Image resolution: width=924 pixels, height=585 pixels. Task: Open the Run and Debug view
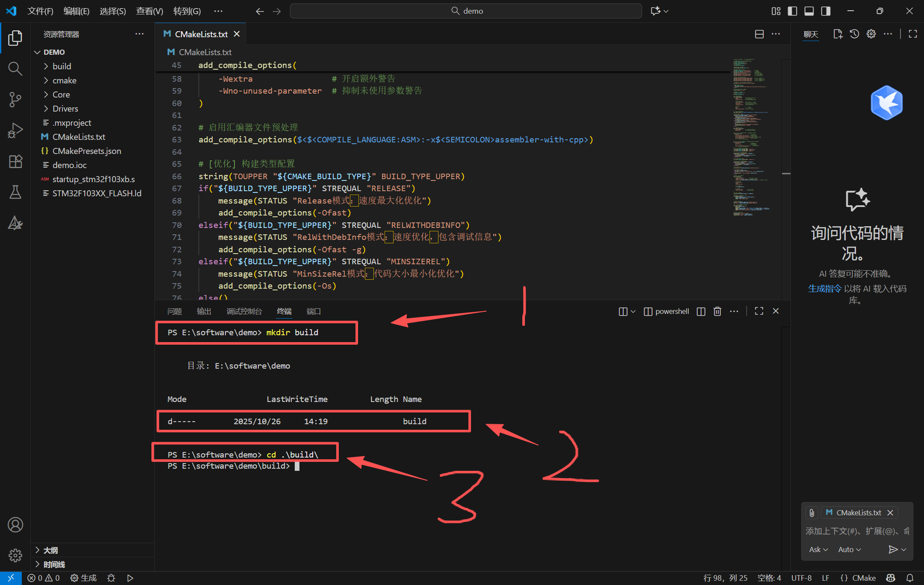click(x=15, y=130)
